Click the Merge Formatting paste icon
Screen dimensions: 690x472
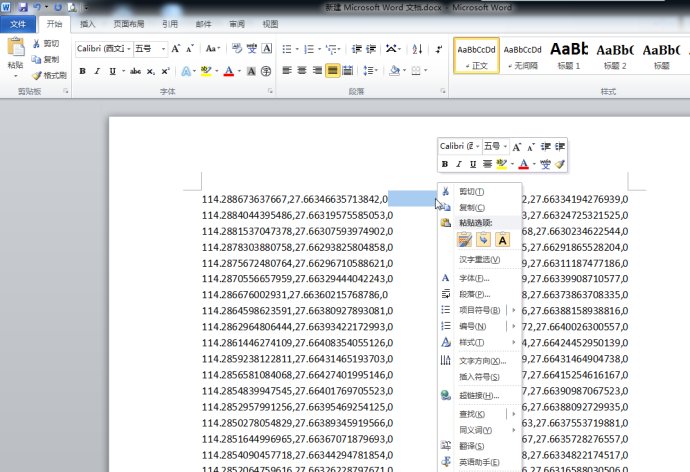click(x=483, y=239)
